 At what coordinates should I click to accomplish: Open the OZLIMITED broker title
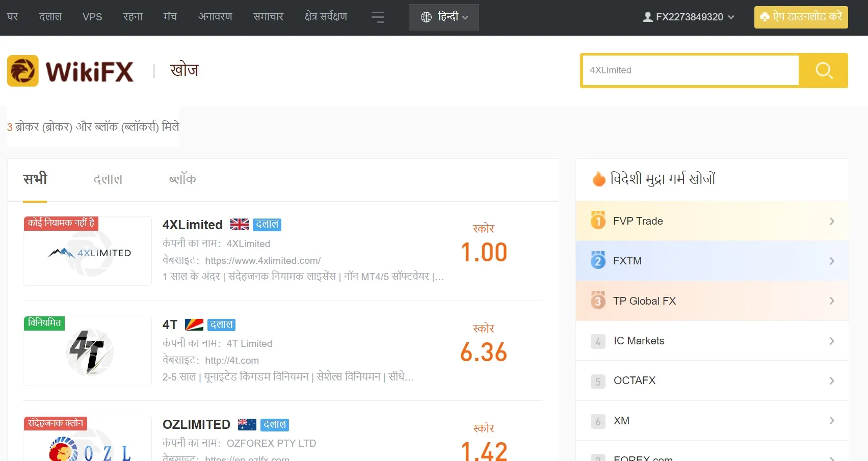pos(196,424)
